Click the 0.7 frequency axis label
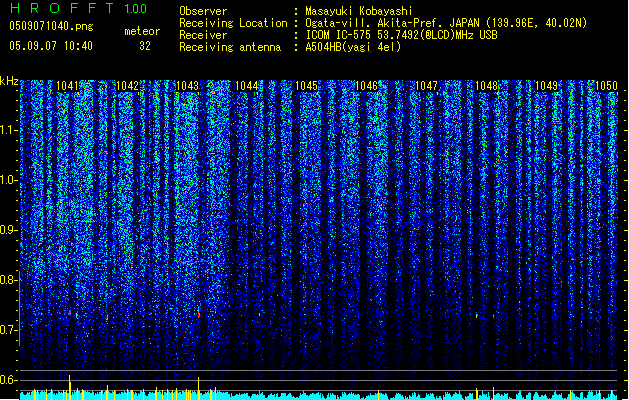 point(8,330)
